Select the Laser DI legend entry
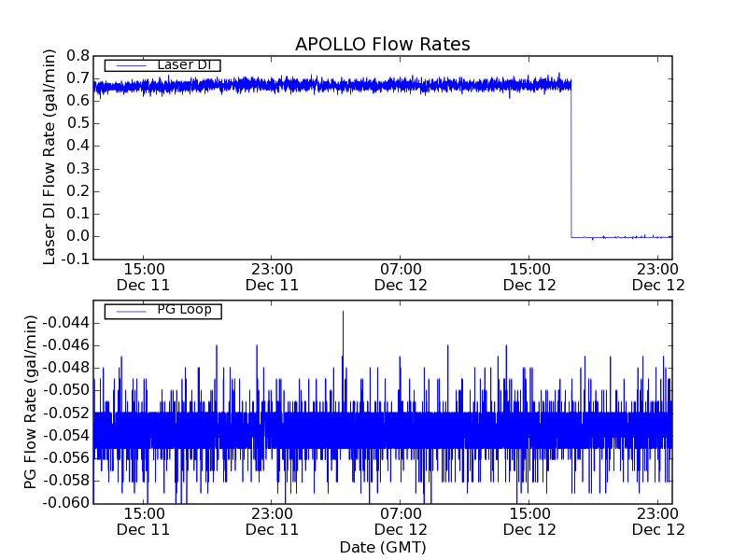This screenshot has width=747, height=560. pos(183,64)
